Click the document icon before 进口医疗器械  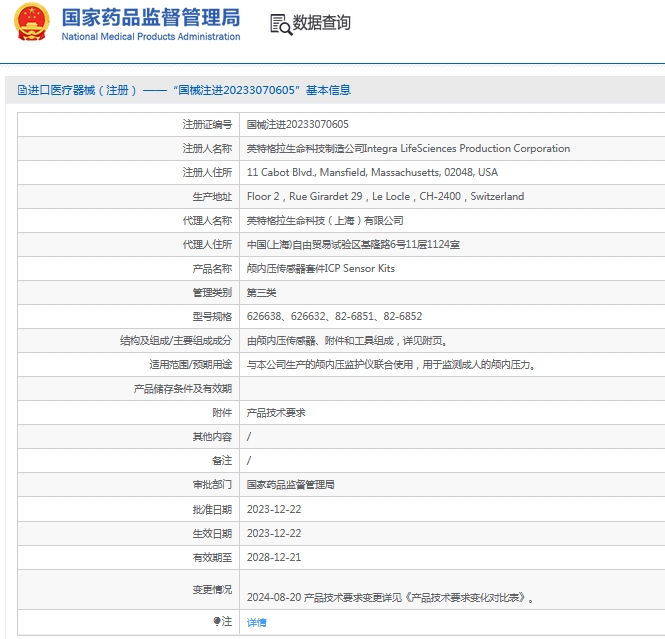22,90
